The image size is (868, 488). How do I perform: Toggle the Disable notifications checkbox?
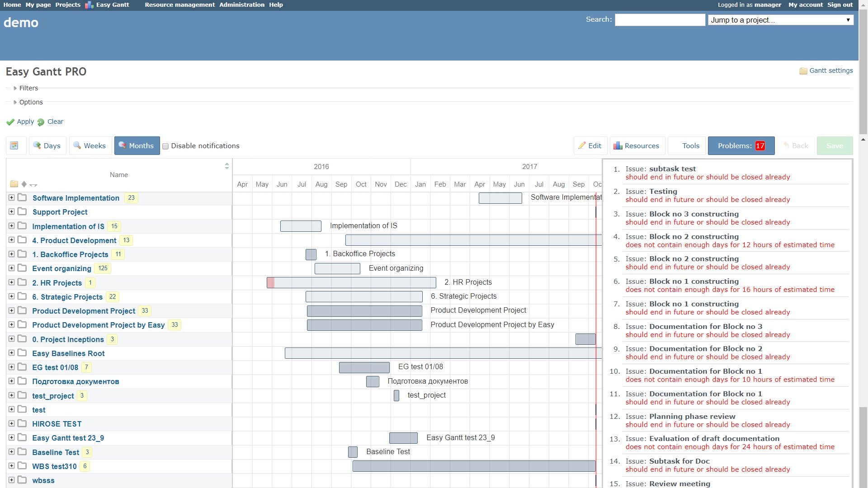click(166, 146)
